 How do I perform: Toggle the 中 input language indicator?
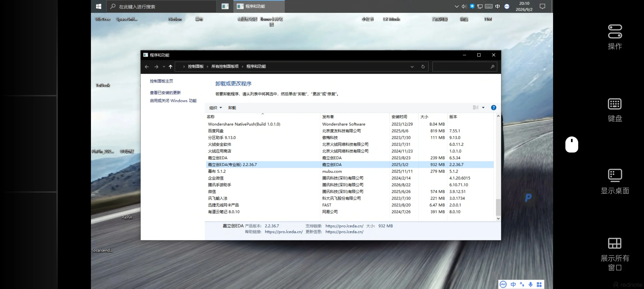(x=497, y=6)
